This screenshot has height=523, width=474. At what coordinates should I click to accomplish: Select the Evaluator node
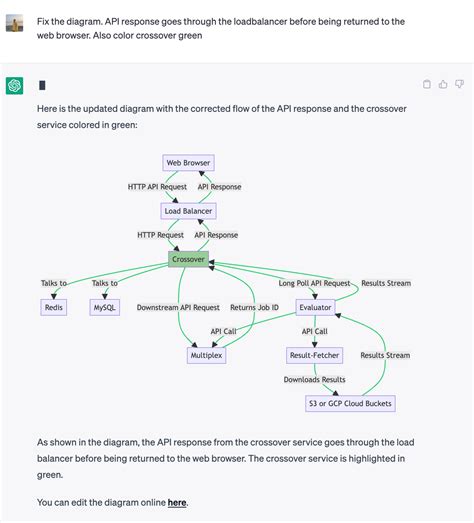(315, 307)
